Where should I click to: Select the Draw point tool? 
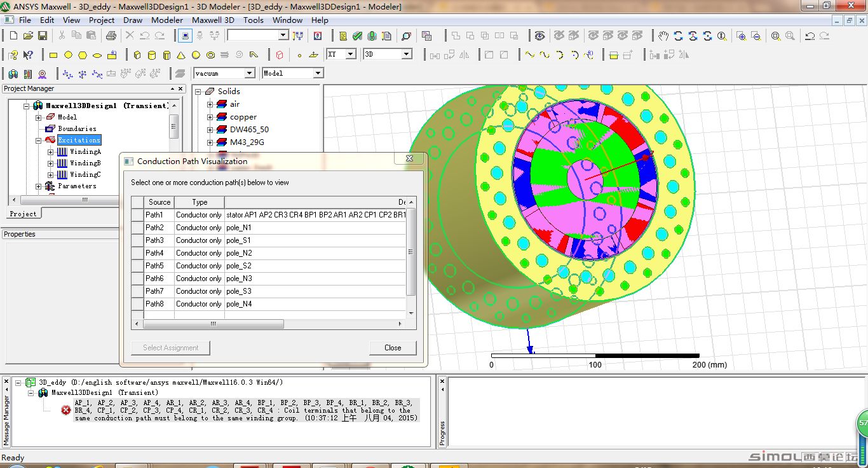click(x=299, y=55)
